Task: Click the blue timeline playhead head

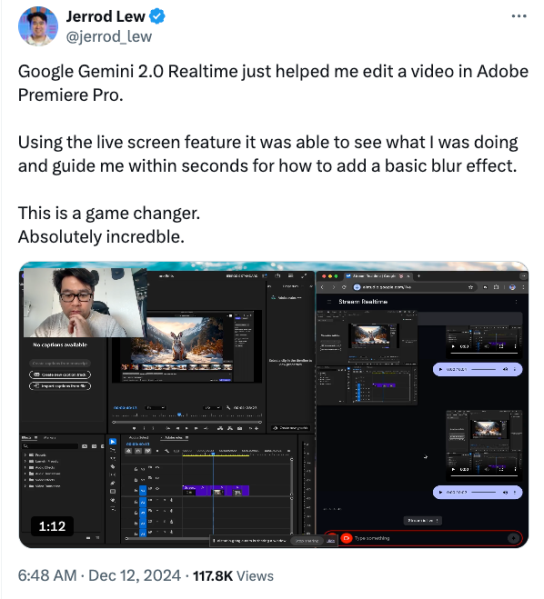Action: pyautogui.click(x=213, y=453)
